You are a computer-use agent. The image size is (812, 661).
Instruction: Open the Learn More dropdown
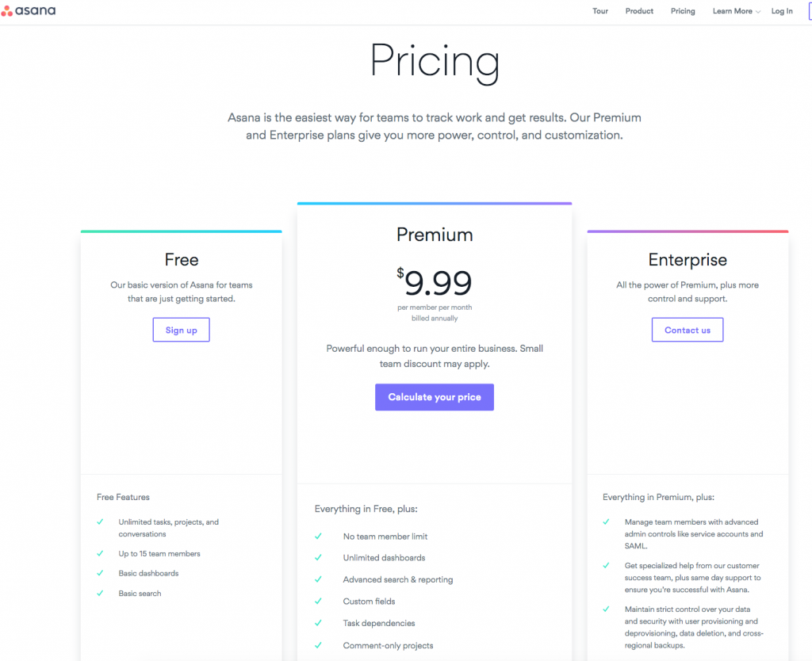click(735, 11)
